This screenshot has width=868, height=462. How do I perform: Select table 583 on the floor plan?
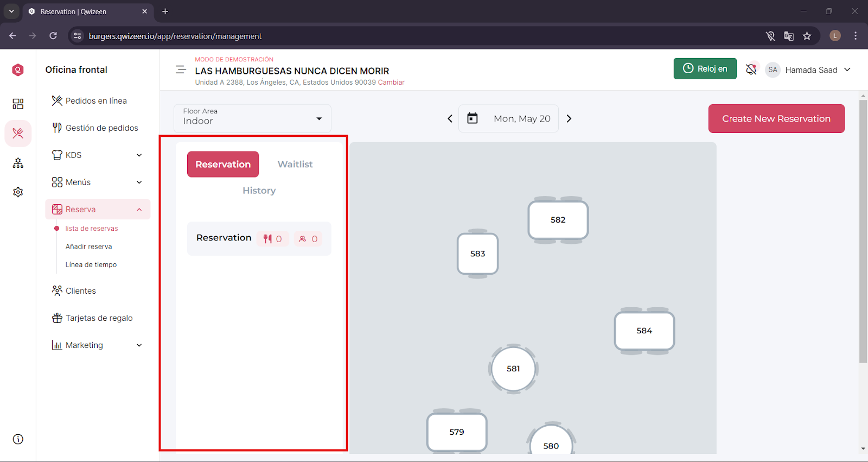point(478,254)
